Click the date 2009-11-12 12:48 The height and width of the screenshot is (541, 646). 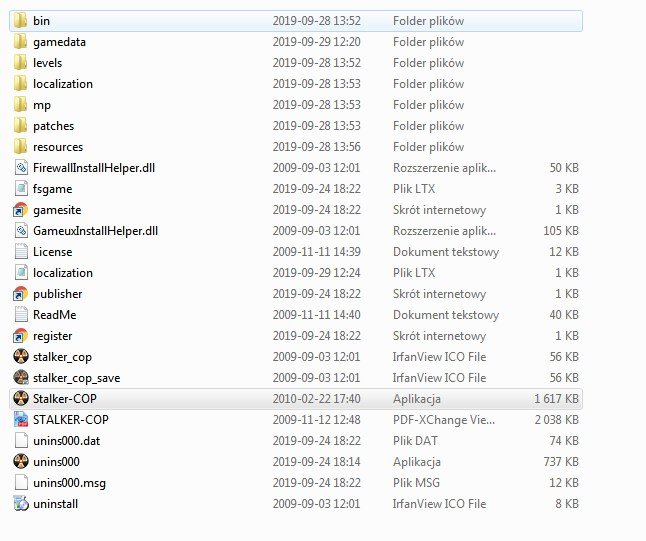[316, 419]
